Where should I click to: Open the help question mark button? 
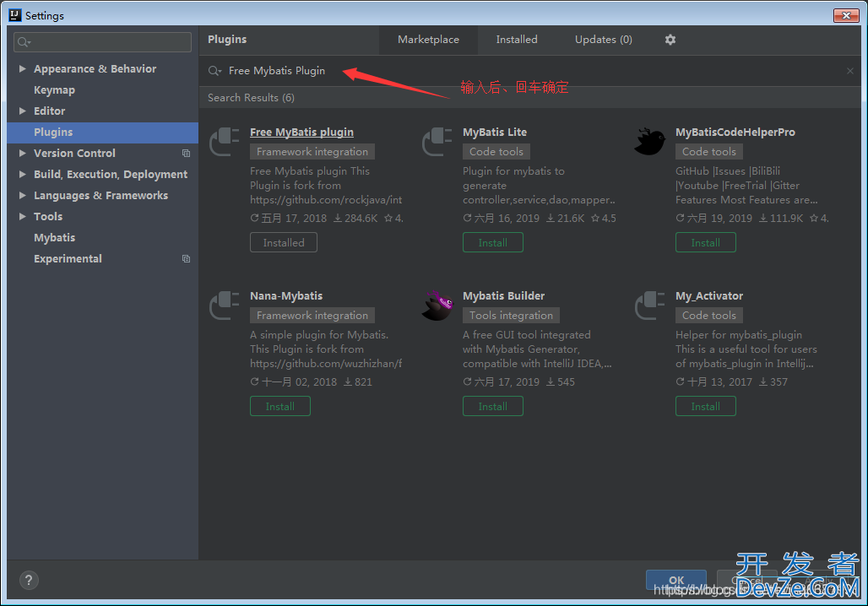click(x=29, y=580)
